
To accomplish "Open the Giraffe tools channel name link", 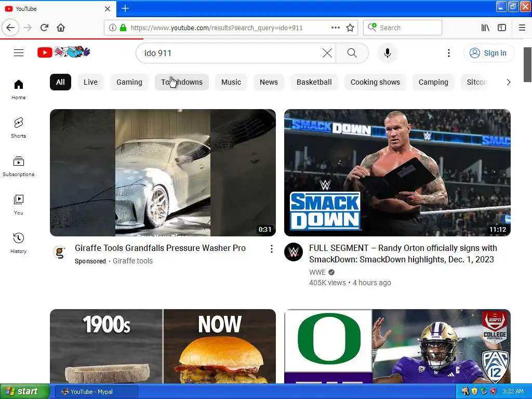I will click(x=132, y=261).
